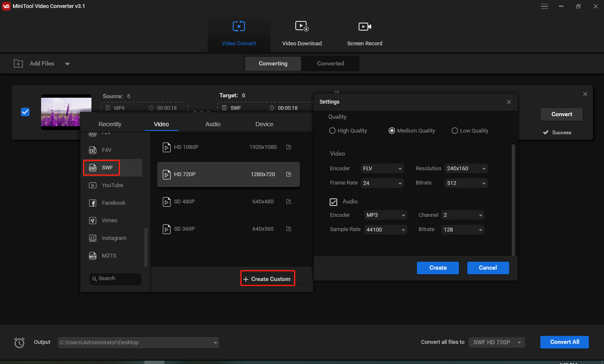Open the Audio format tab
Image resolution: width=604 pixels, height=364 pixels.
(213, 124)
